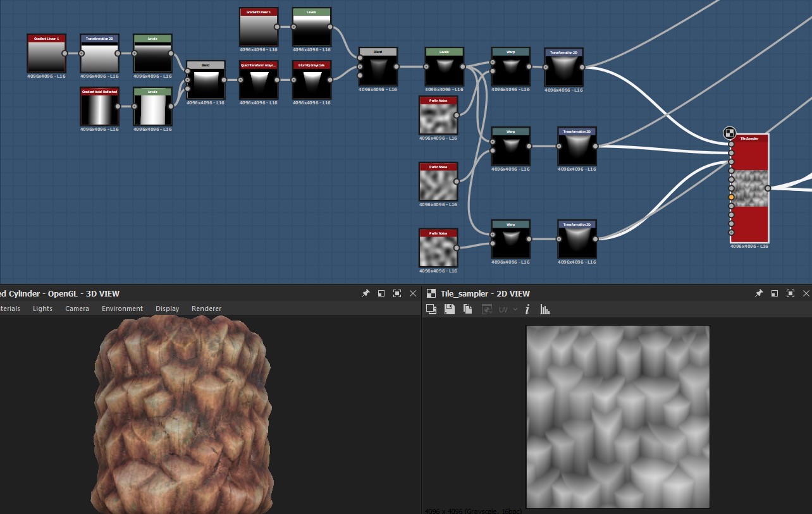Open the histogram in the 2D VIEW toolbar

point(545,309)
